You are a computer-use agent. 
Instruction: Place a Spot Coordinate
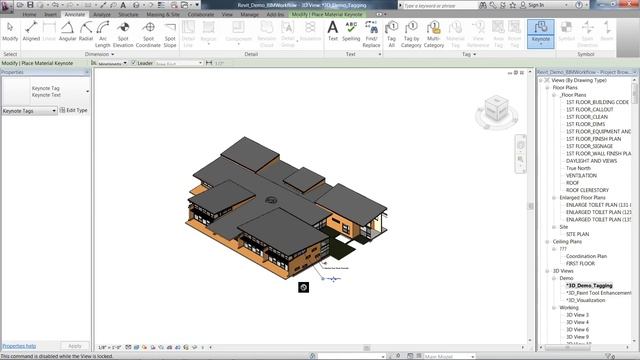coord(148,35)
